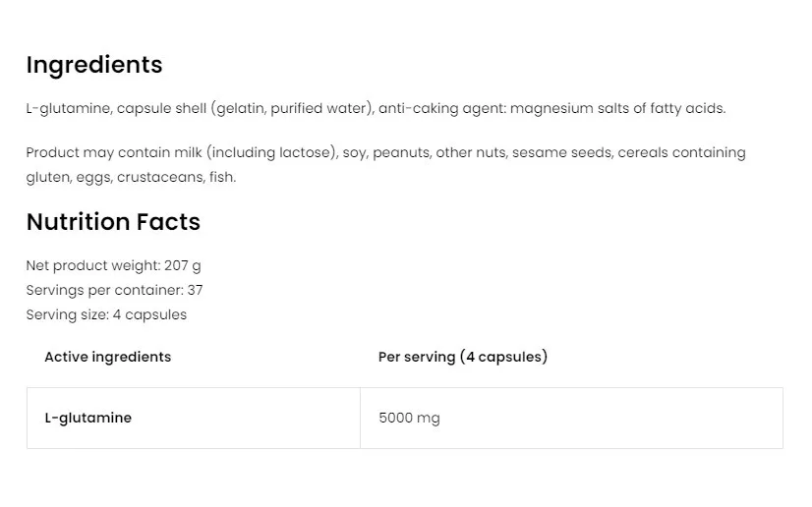Viewport: 812px width, 507px height.
Task: Click the Per serving column header
Action: point(463,357)
